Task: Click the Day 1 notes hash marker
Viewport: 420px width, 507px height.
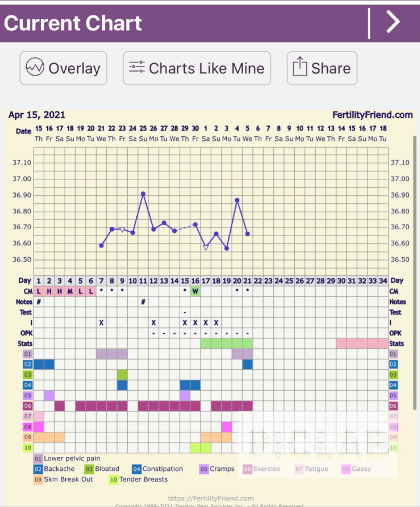Action: click(39, 302)
